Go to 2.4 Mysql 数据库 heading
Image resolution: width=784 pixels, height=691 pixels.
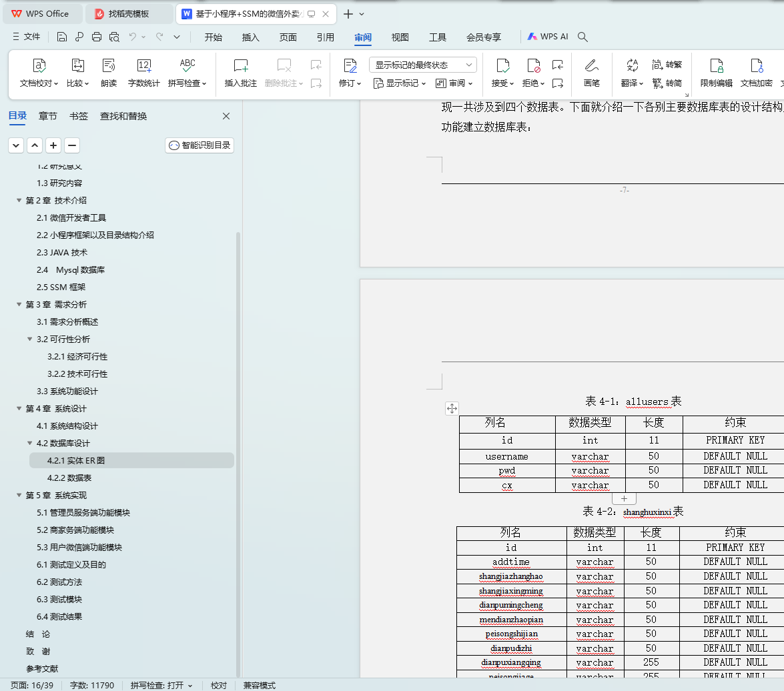click(x=71, y=270)
